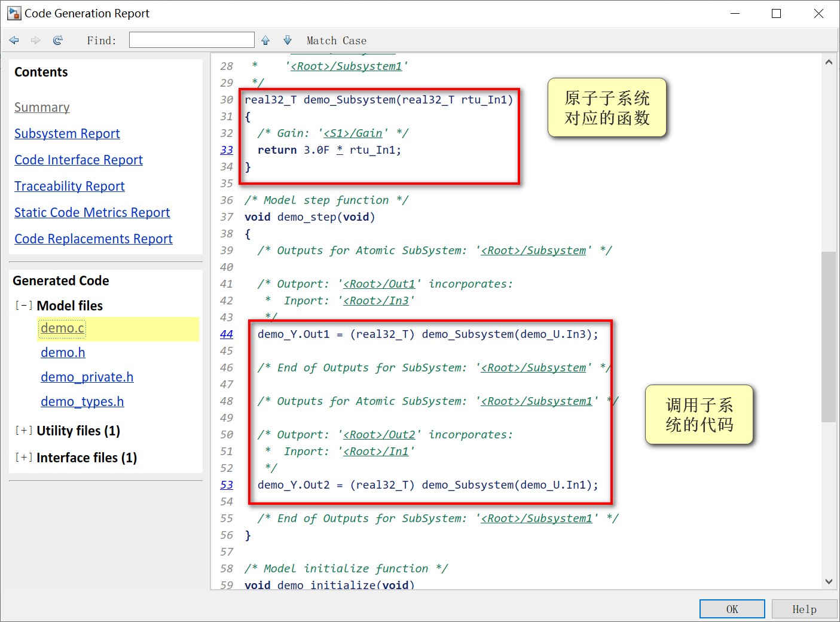Toggle the Match Case option
The width and height of the screenshot is (840, 622).
pos(337,41)
